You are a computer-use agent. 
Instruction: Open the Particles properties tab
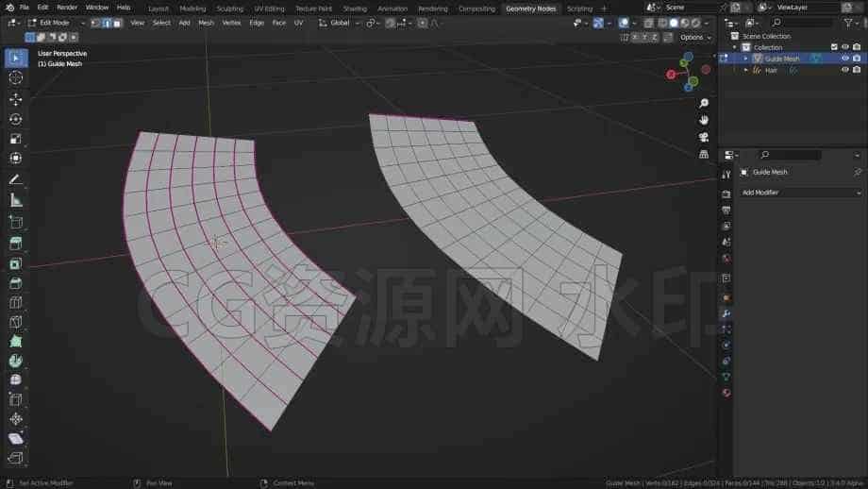pyautogui.click(x=726, y=329)
